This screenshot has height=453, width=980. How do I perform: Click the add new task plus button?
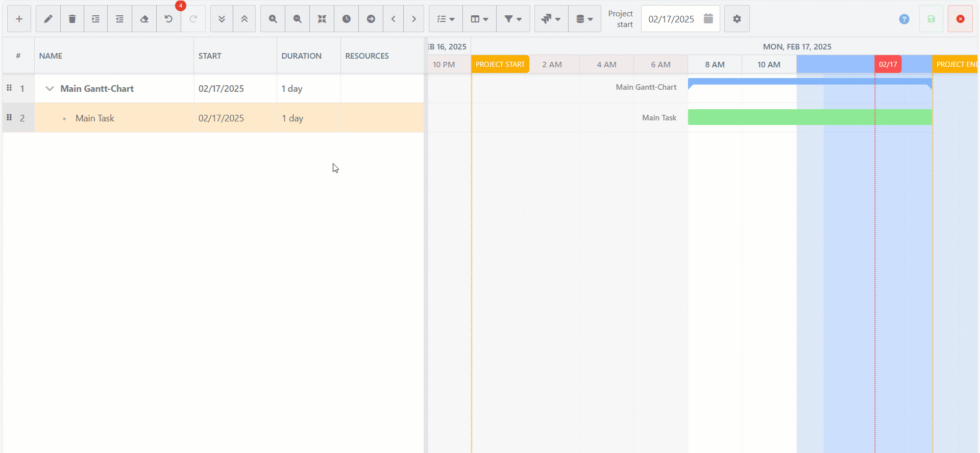[19, 19]
